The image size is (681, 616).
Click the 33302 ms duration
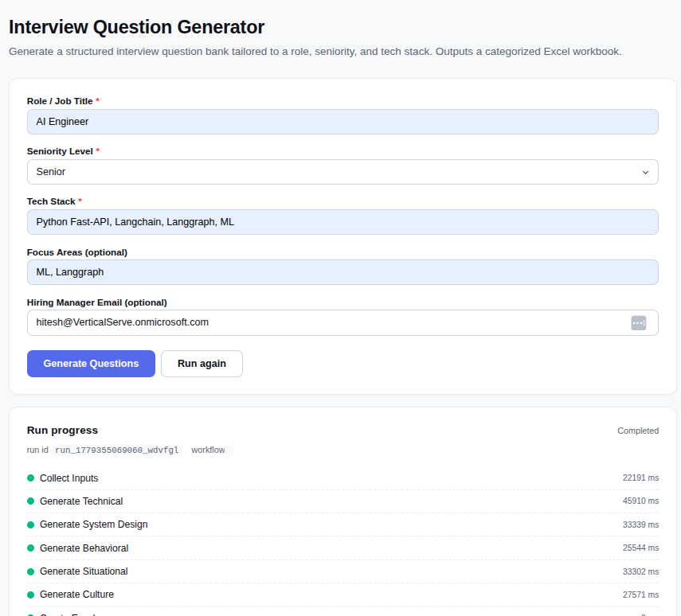click(640, 571)
